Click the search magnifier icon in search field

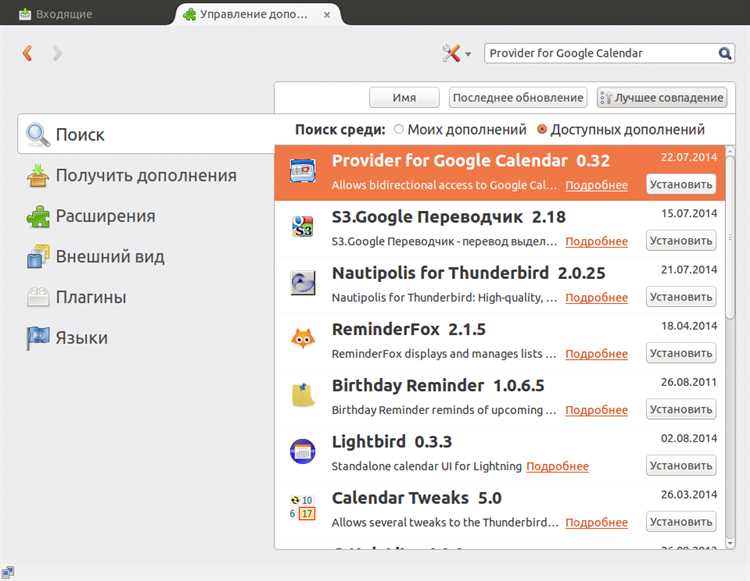click(725, 53)
